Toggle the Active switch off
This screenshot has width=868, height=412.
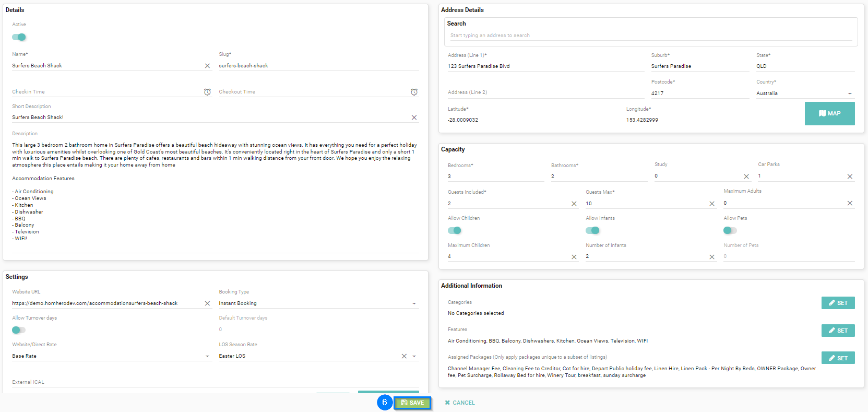19,37
